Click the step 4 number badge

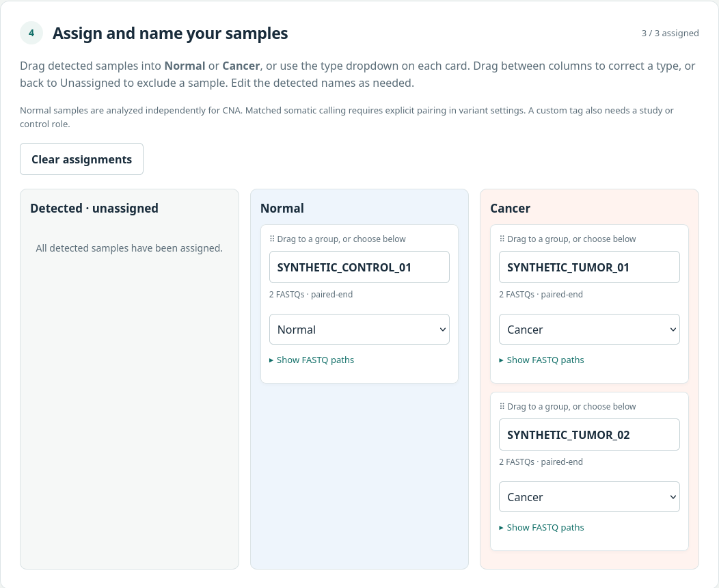[31, 33]
